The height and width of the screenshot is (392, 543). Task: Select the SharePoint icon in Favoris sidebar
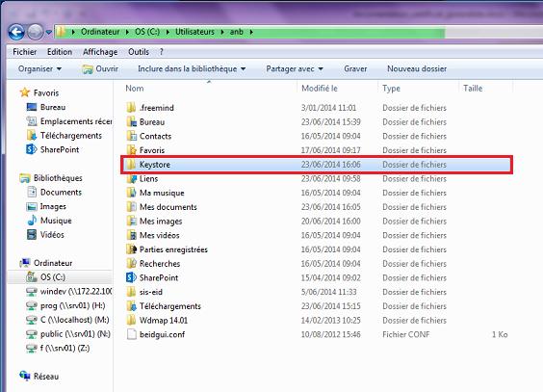coord(32,149)
